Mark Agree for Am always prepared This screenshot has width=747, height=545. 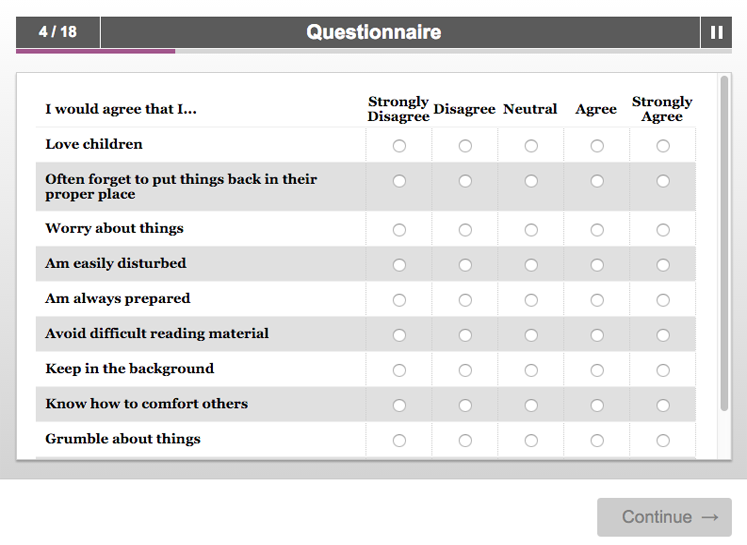point(597,300)
